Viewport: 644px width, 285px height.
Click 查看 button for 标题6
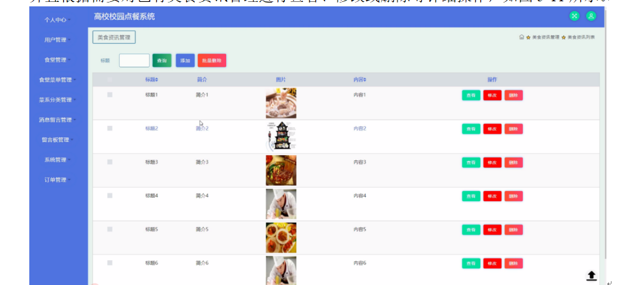471,263
